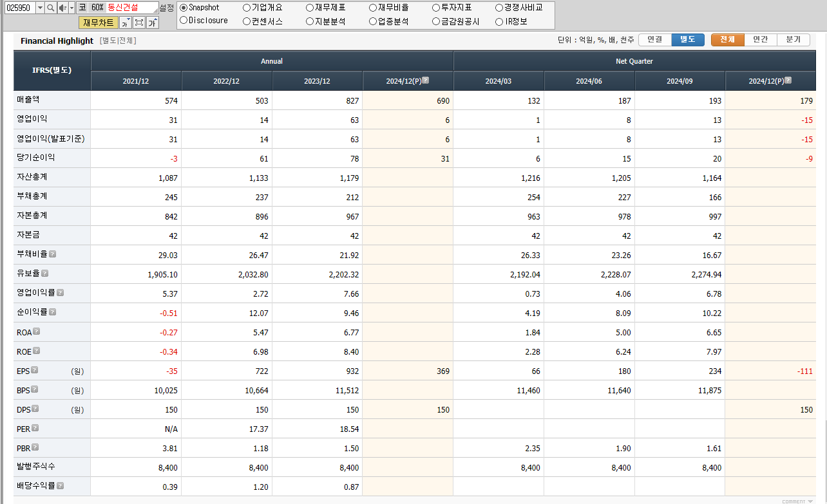827x504 pixels.
Task: Click the 2024/06 quarter column header
Action: pyautogui.click(x=589, y=81)
